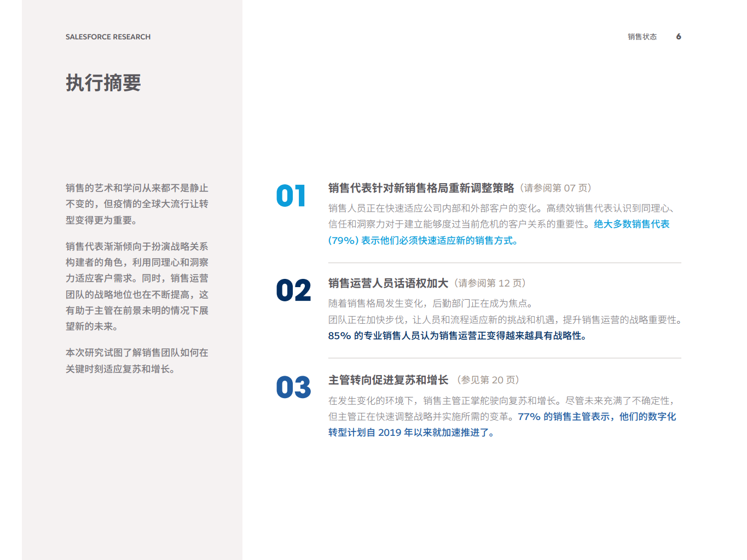The height and width of the screenshot is (560, 747).
Task: Click the large light-blue 01 numeral
Action: [291, 196]
